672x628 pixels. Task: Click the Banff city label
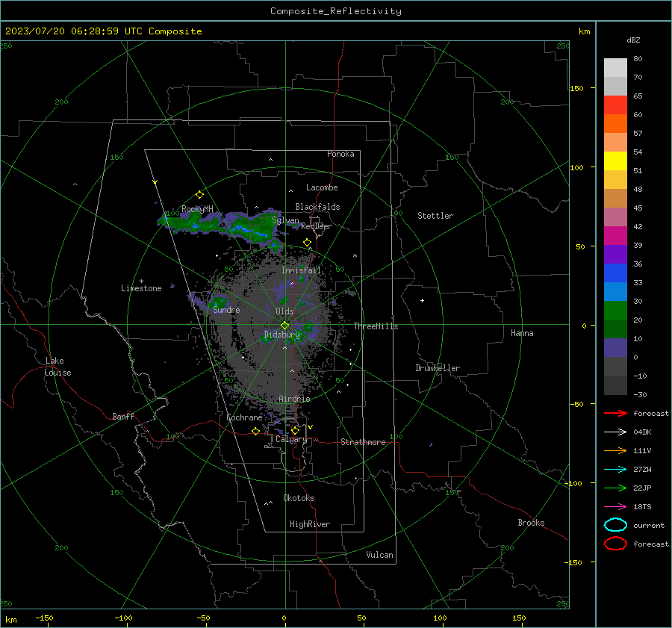tap(123, 416)
